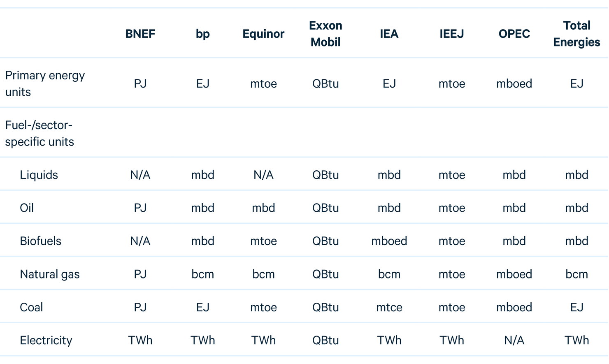Select the Fuel-/sector-specific units row label

point(40,133)
